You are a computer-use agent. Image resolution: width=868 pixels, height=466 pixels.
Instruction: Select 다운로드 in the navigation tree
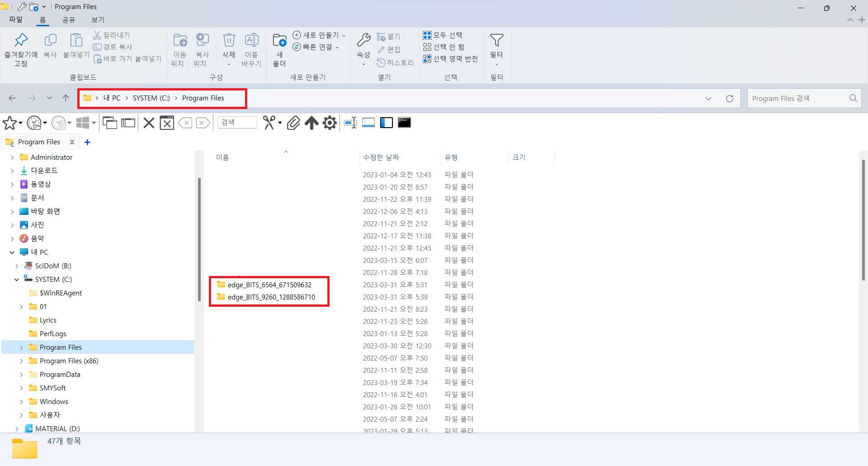(x=44, y=171)
